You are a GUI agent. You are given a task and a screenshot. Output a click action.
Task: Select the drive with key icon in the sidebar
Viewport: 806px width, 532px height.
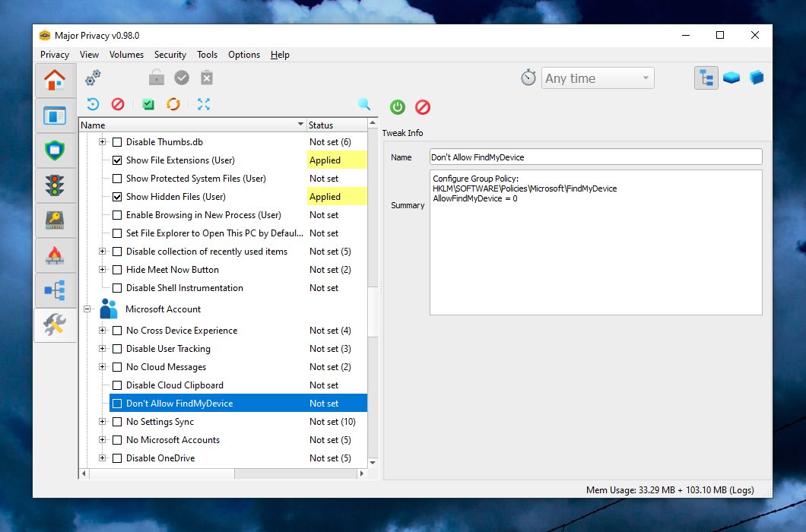[x=55, y=220]
